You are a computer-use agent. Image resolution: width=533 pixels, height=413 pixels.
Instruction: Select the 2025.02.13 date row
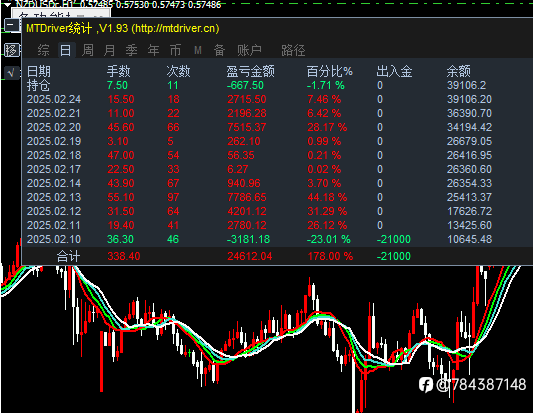tap(54, 197)
